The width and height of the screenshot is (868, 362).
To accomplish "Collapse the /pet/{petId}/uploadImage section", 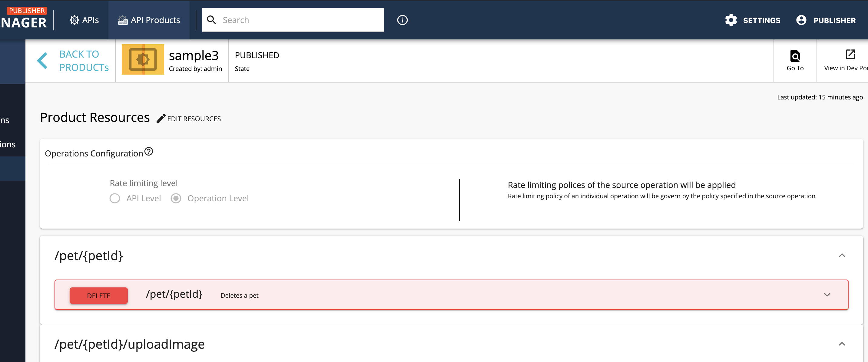I will [842, 344].
